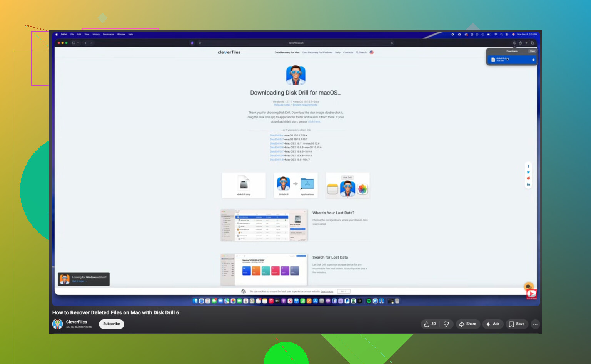
Task: Open the System requirements link
Action: pos(305,105)
